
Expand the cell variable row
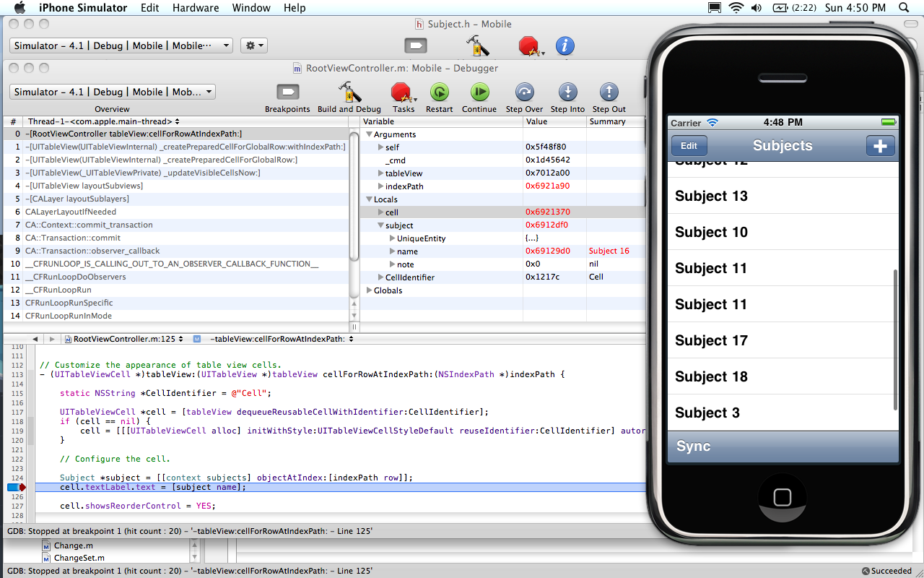[x=380, y=212]
